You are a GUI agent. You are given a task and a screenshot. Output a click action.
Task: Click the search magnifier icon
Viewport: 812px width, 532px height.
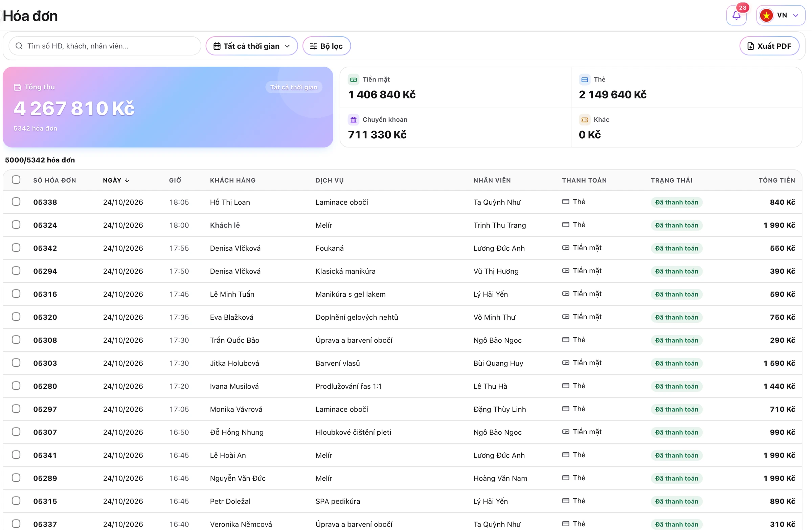tap(19, 46)
